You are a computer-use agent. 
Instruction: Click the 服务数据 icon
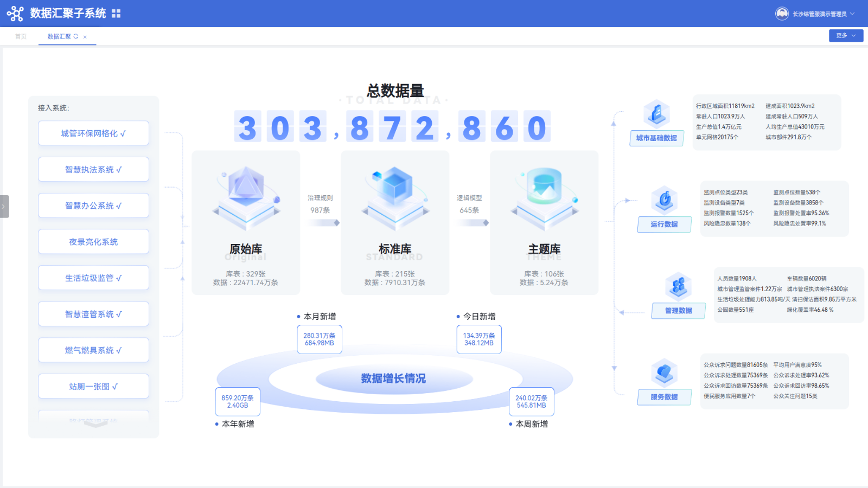[665, 373]
